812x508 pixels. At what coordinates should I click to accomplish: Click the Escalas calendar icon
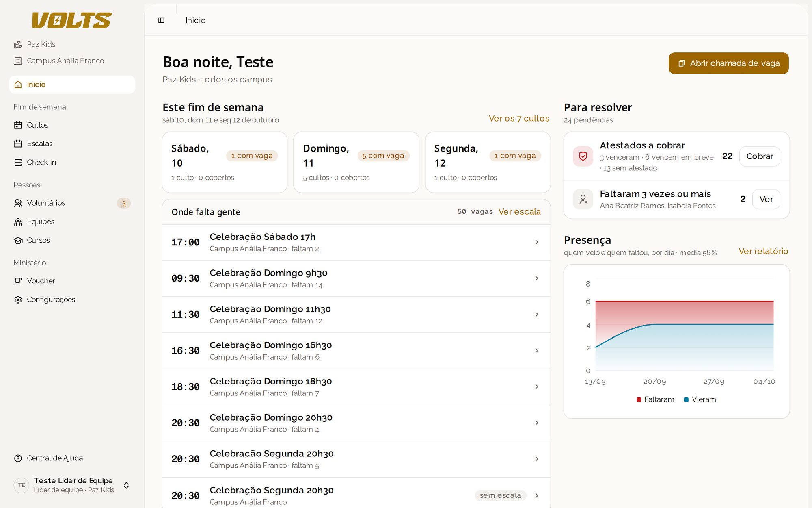[18, 143]
